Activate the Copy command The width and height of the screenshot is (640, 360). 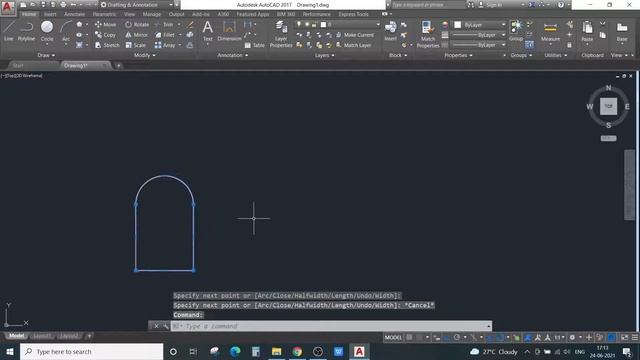click(105, 35)
